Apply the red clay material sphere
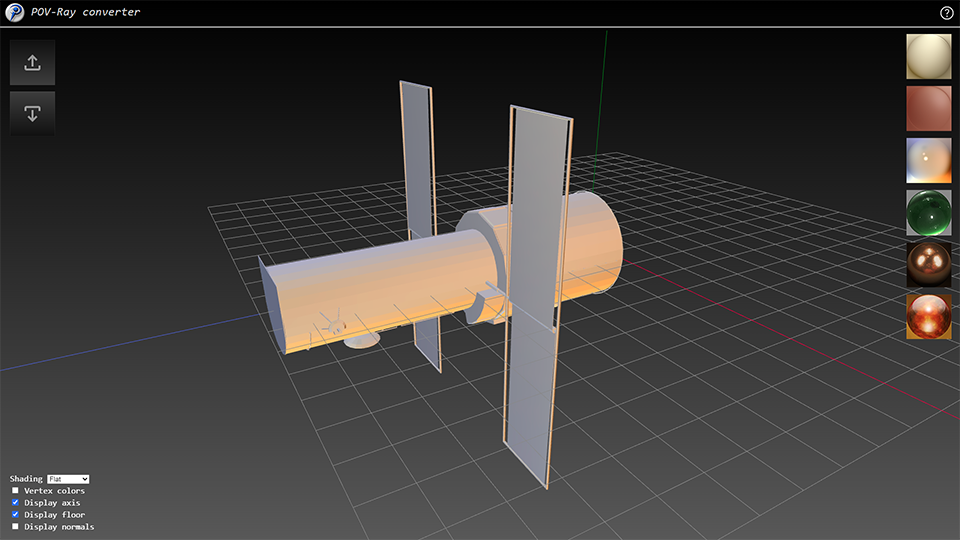Viewport: 960px width, 540px height. pyautogui.click(x=929, y=109)
